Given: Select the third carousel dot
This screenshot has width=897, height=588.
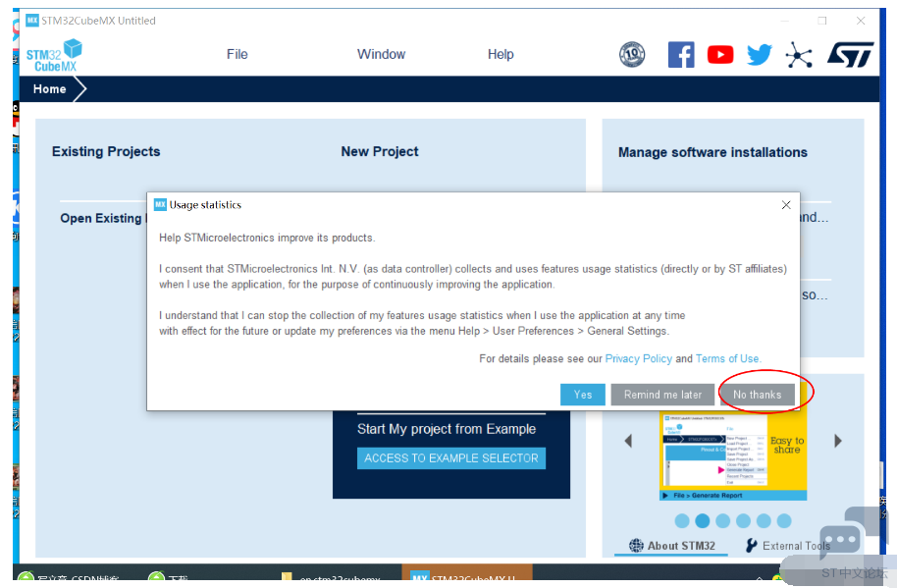Looking at the screenshot, I should pos(723,521).
